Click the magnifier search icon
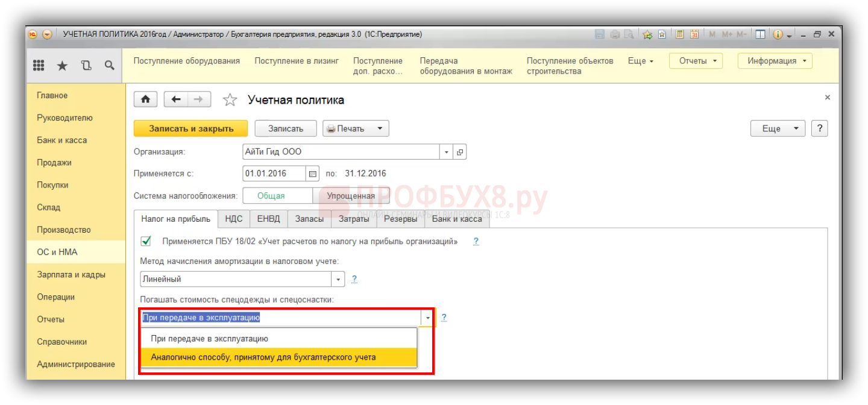This screenshot has width=868, height=405. tap(109, 65)
